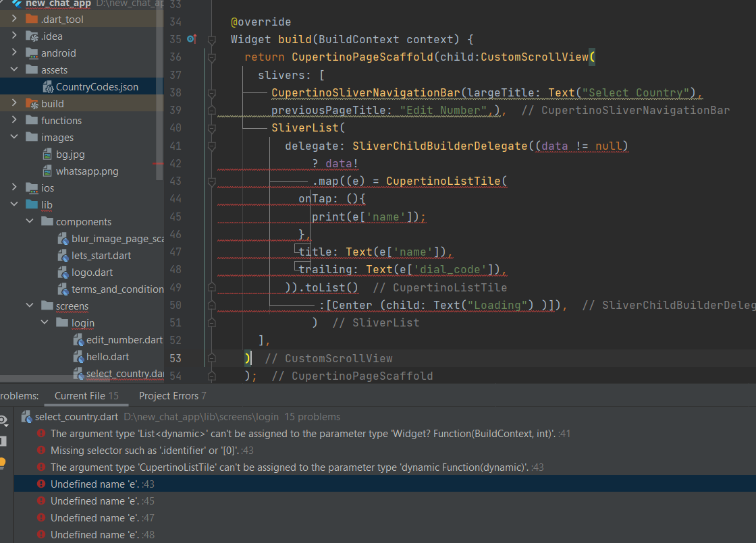The height and width of the screenshot is (543, 756).
Task: Expand the ios folder
Action: pyautogui.click(x=14, y=188)
